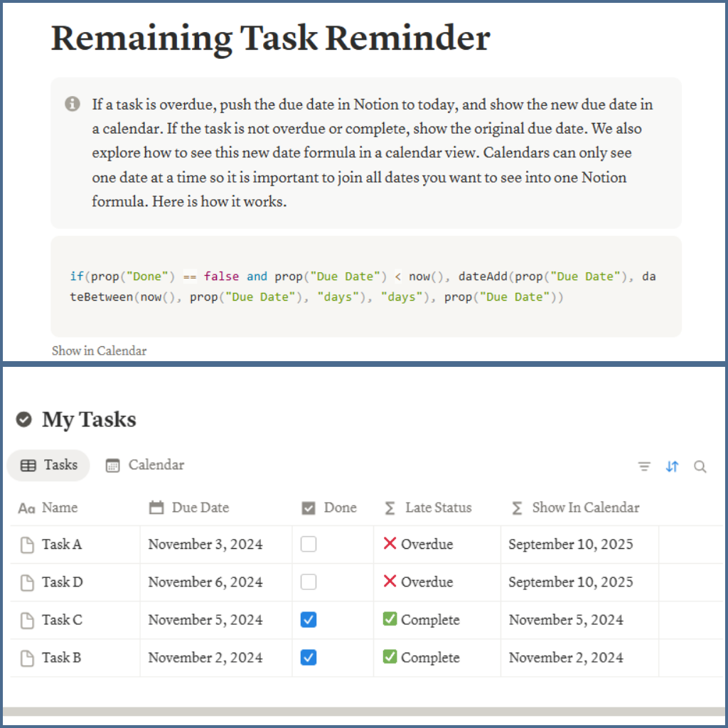
Task: Open the Due Date column header menu
Action: coord(200,508)
